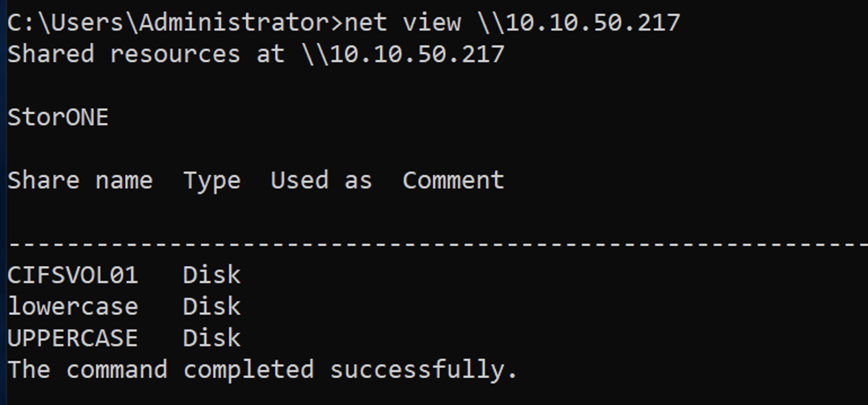Click the Share name column header
The width and height of the screenshot is (868, 405).
click(x=80, y=181)
